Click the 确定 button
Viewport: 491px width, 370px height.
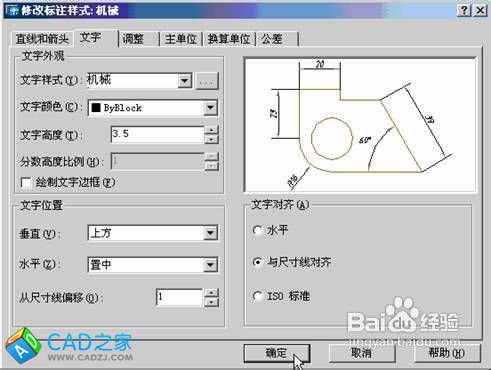277,353
